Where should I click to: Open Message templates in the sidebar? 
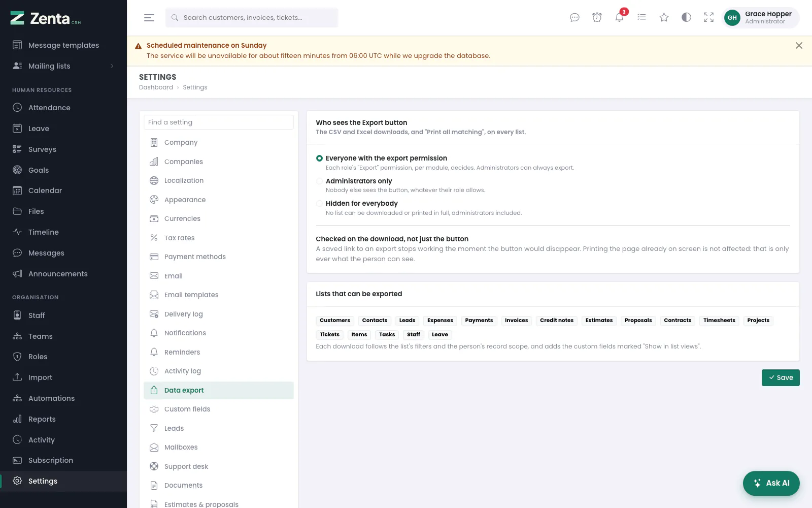(x=63, y=45)
